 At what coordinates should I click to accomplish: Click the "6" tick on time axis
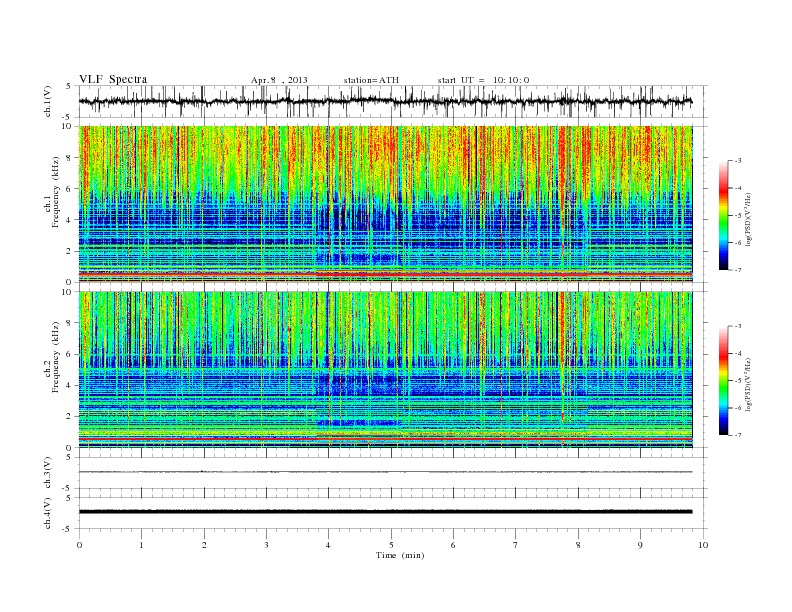click(x=453, y=545)
